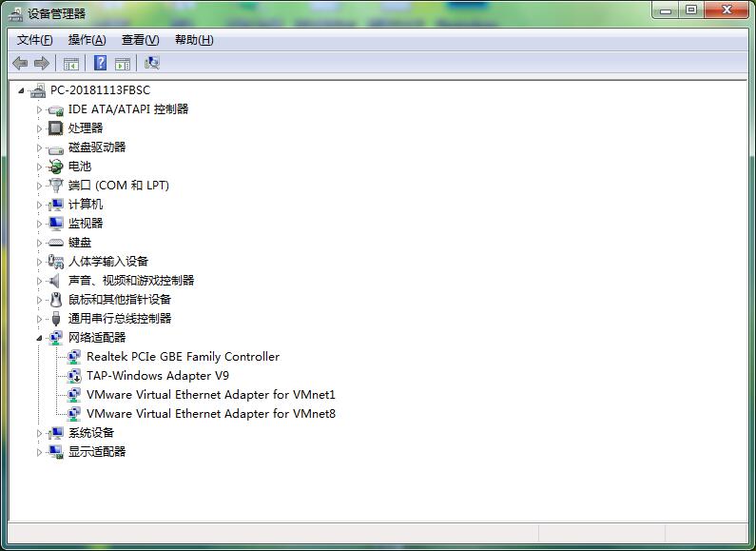
Task: Click the 监视器 monitor icon
Action: 56,224
